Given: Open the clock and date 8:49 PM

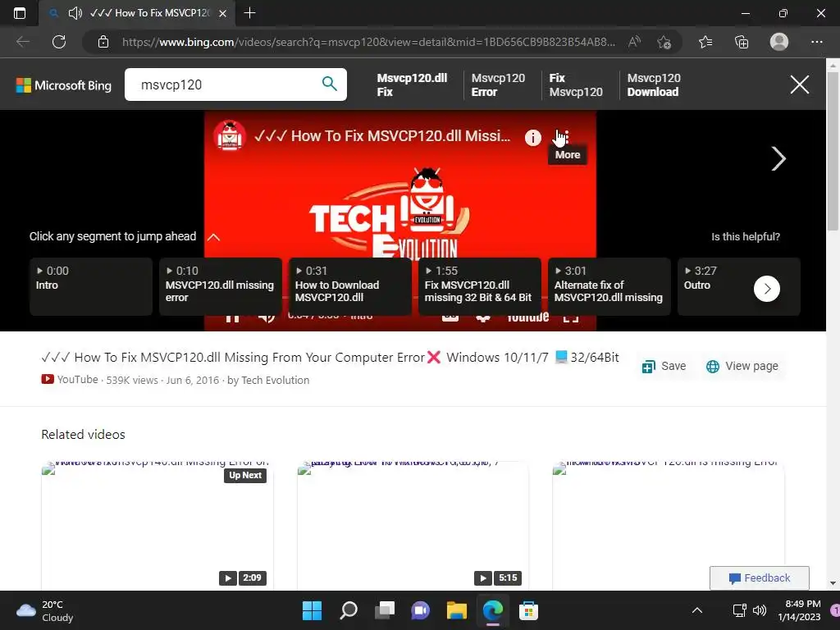Looking at the screenshot, I should click(x=799, y=610).
